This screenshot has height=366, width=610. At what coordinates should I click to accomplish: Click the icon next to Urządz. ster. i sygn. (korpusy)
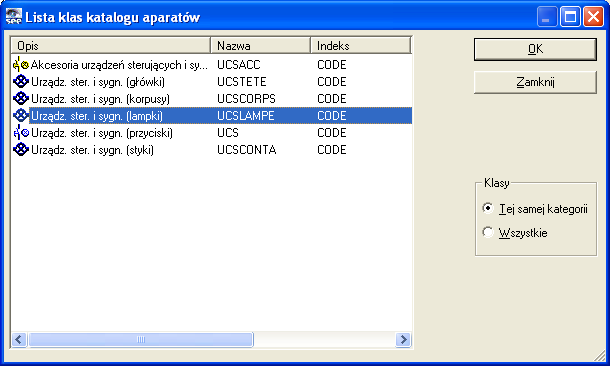click(21, 99)
